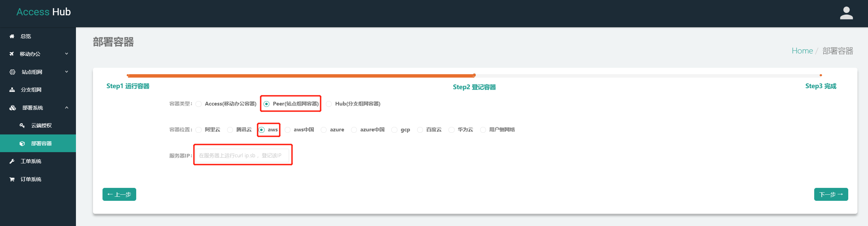The image size is (868, 226).
Task: Open the user profile avatar icon
Action: tap(846, 13)
